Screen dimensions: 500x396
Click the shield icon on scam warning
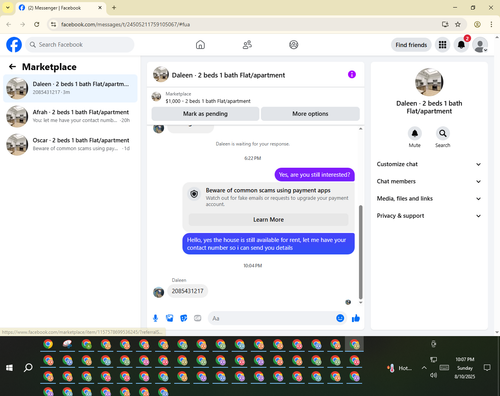pyautogui.click(x=194, y=194)
